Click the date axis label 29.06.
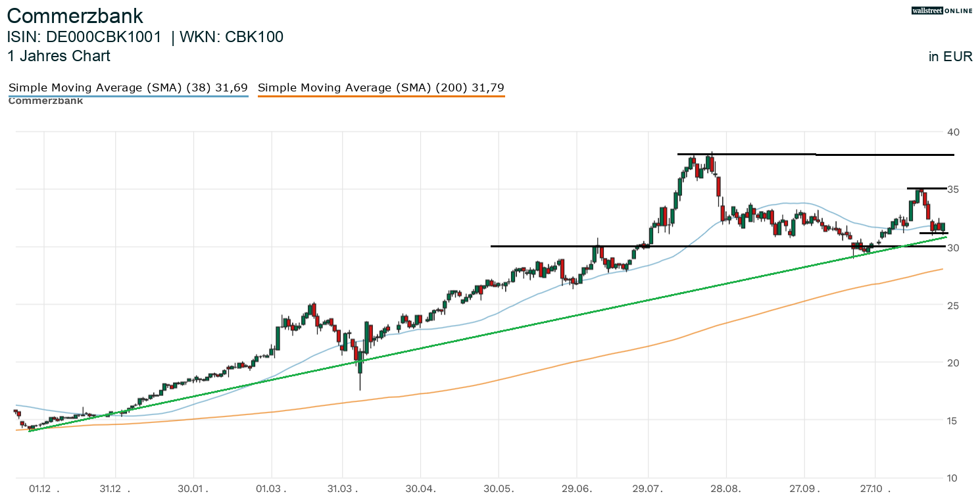This screenshot has width=980, height=494. pos(577,489)
